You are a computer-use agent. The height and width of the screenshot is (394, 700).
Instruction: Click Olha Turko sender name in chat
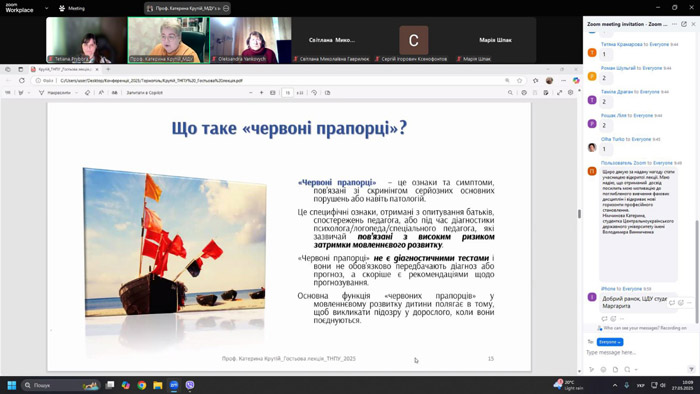tap(612, 139)
